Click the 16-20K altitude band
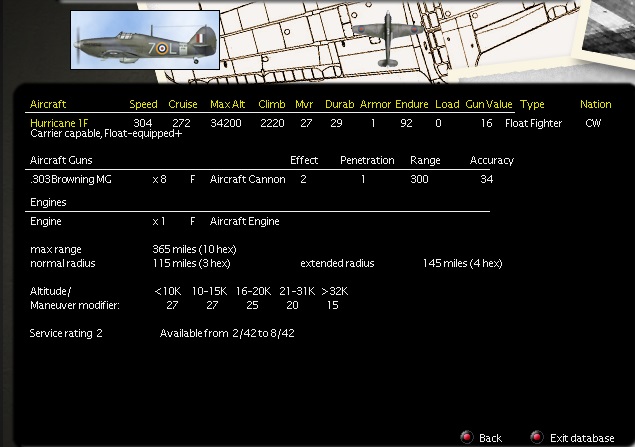Image resolution: width=635 pixels, height=447 pixels. click(253, 292)
